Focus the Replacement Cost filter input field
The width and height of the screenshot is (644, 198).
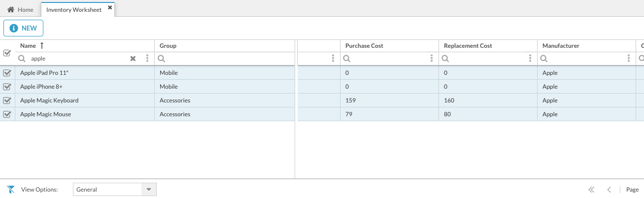coord(488,59)
